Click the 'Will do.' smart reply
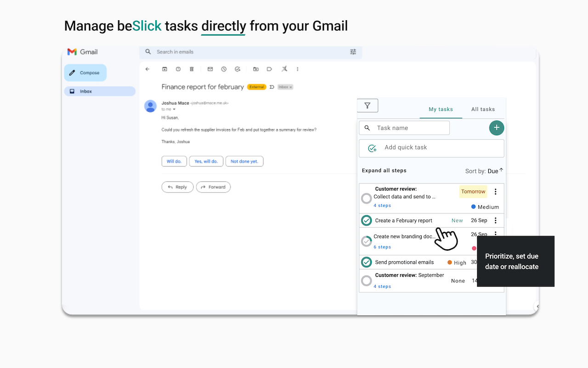The image size is (588, 368). point(174,161)
